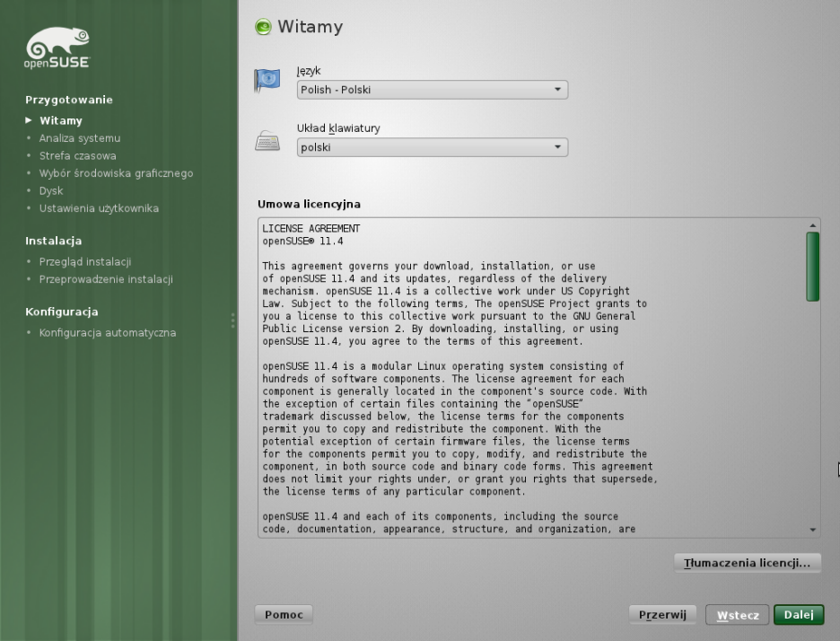840x641 pixels.
Task: Click Dysk in the sidebar
Action: point(51,191)
